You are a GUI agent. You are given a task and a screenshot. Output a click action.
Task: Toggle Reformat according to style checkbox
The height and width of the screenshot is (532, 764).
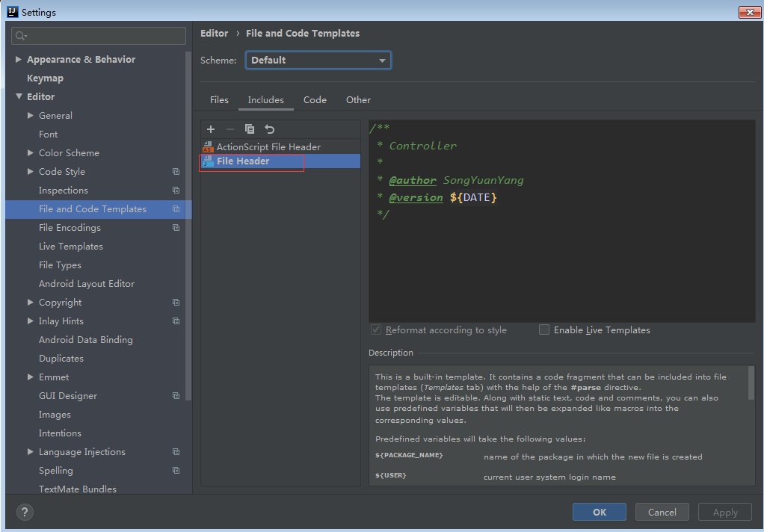click(x=376, y=330)
